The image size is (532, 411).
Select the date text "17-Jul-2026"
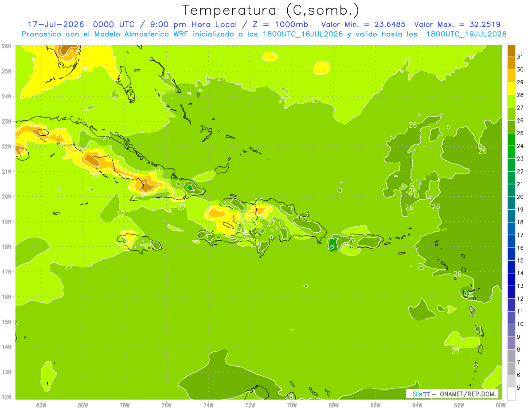coord(56,24)
